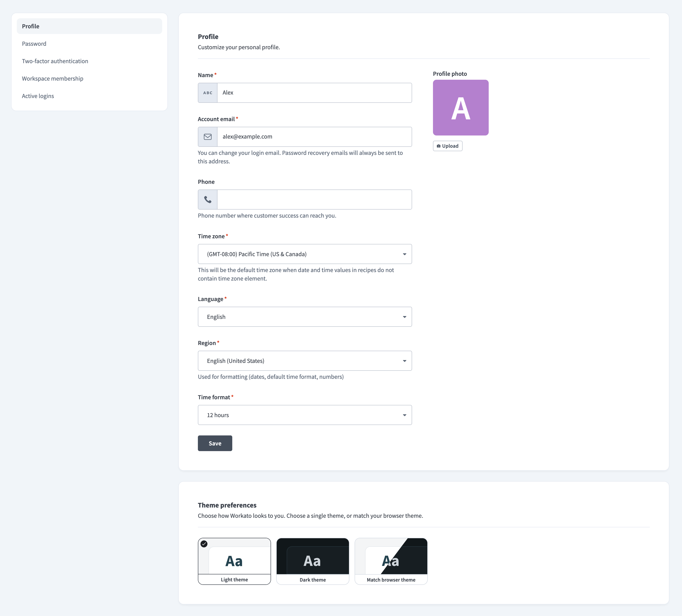Click the Save button

tap(215, 443)
